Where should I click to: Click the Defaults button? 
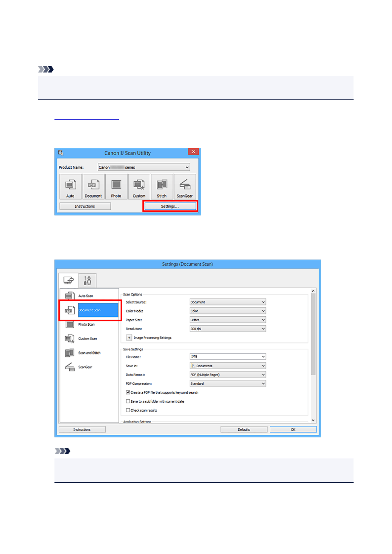click(244, 429)
